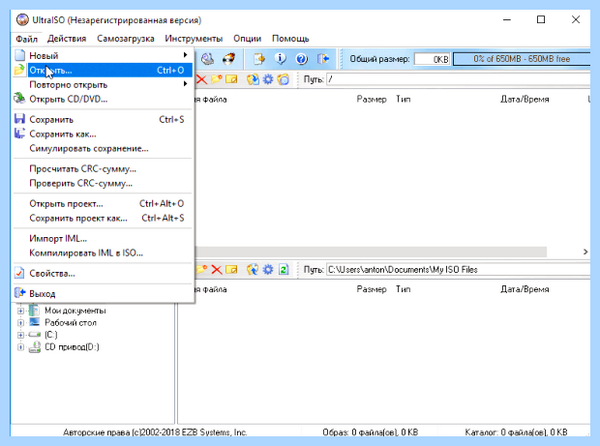Sort local list by Дата/Время column

point(525,289)
